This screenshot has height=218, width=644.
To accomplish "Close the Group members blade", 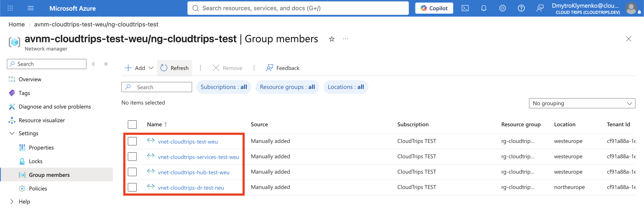I will [x=628, y=39].
